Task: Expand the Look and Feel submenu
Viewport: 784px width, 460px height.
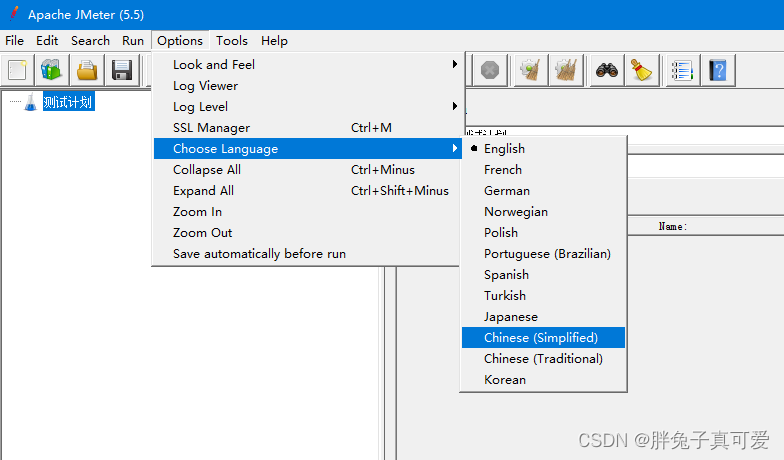Action: click(x=308, y=64)
